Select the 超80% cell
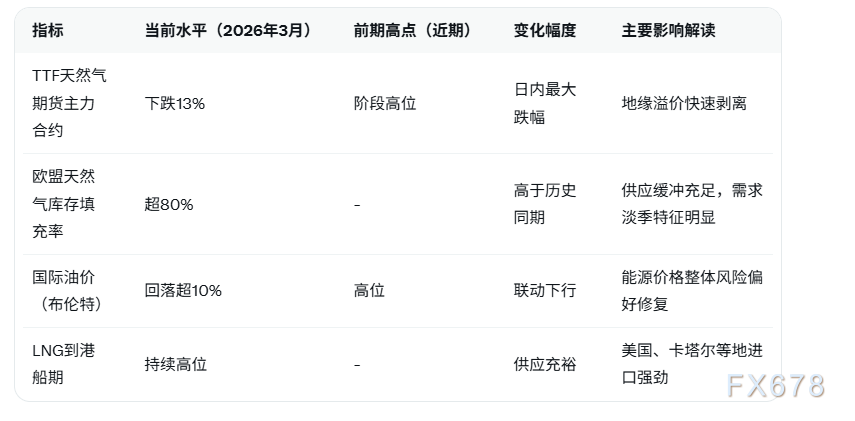Image resolution: width=855 pixels, height=421 pixels. (x=169, y=204)
